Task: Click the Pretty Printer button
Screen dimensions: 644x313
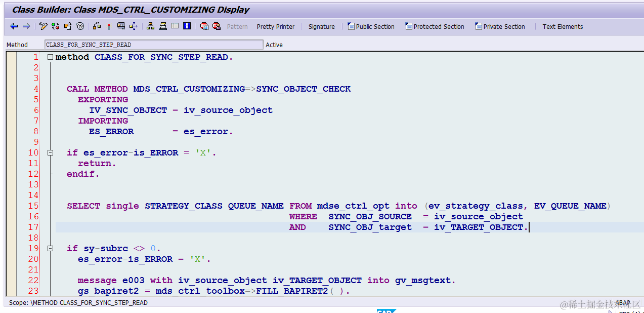Action: (x=275, y=26)
